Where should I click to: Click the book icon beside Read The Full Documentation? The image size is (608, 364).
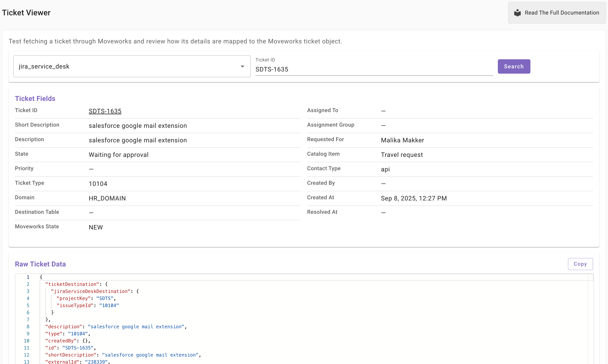[x=517, y=13]
